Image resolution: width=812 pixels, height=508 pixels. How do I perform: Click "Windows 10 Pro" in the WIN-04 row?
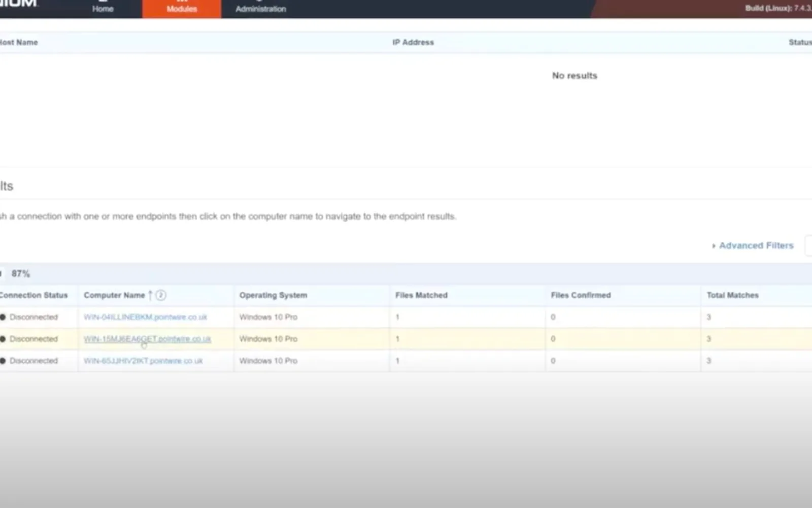point(268,317)
